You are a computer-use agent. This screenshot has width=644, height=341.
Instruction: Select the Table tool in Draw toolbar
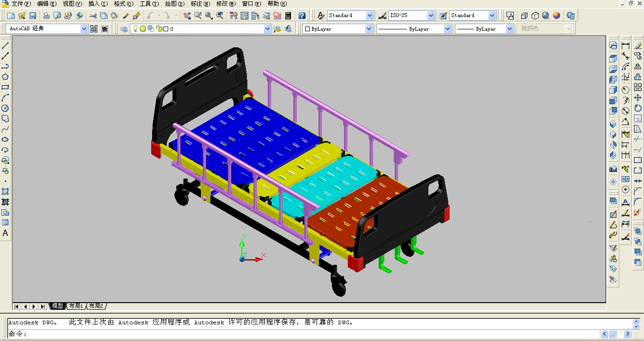[x=5, y=223]
